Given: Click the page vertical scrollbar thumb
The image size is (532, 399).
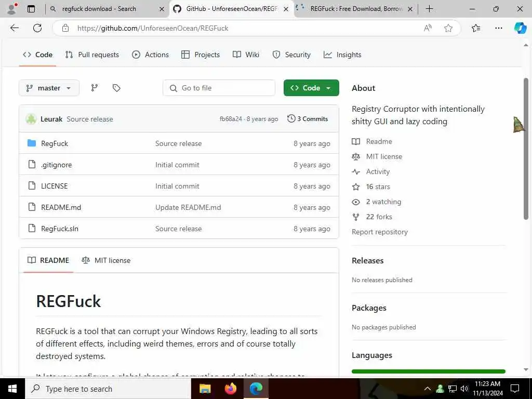Looking at the screenshot, I should tap(526, 149).
